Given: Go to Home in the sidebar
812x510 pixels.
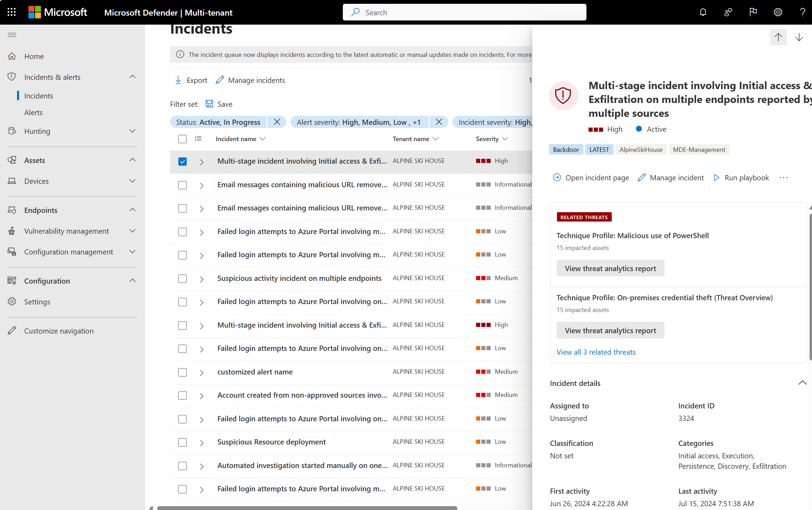Looking at the screenshot, I should [34, 56].
